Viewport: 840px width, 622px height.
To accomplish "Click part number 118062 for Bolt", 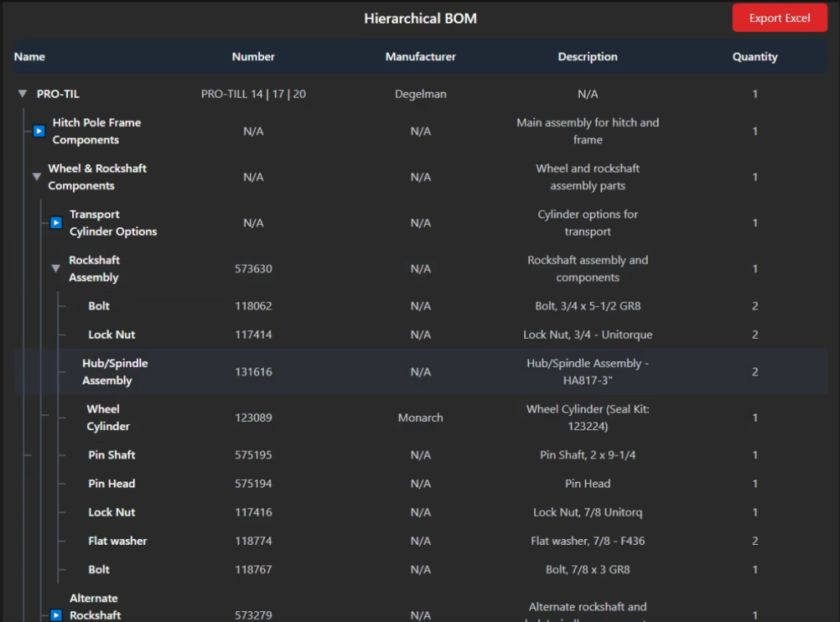I will [253, 306].
